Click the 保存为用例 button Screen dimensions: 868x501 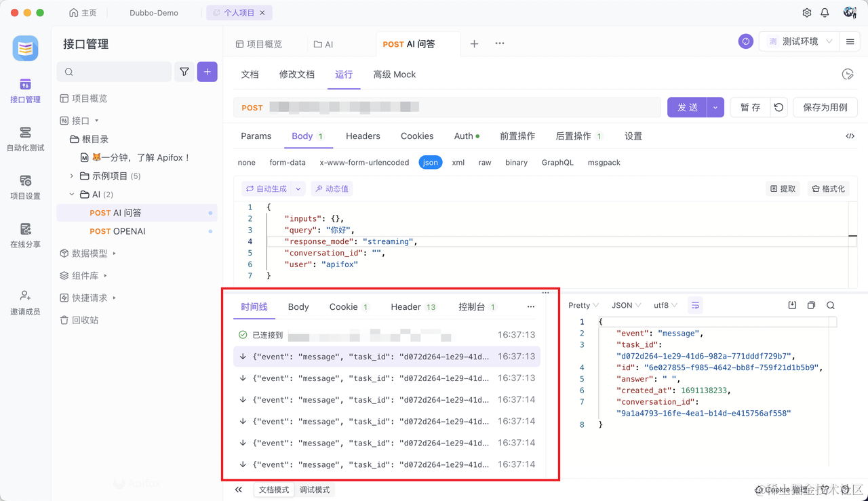tap(825, 107)
